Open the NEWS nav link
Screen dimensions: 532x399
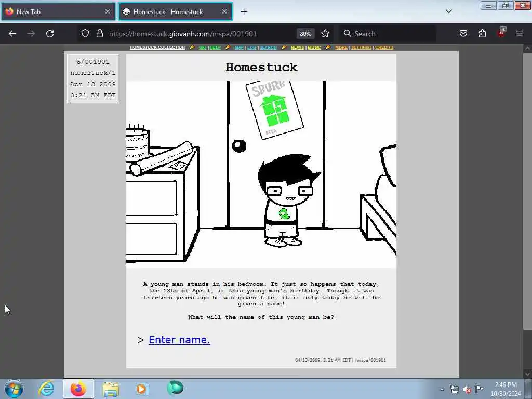(x=298, y=47)
